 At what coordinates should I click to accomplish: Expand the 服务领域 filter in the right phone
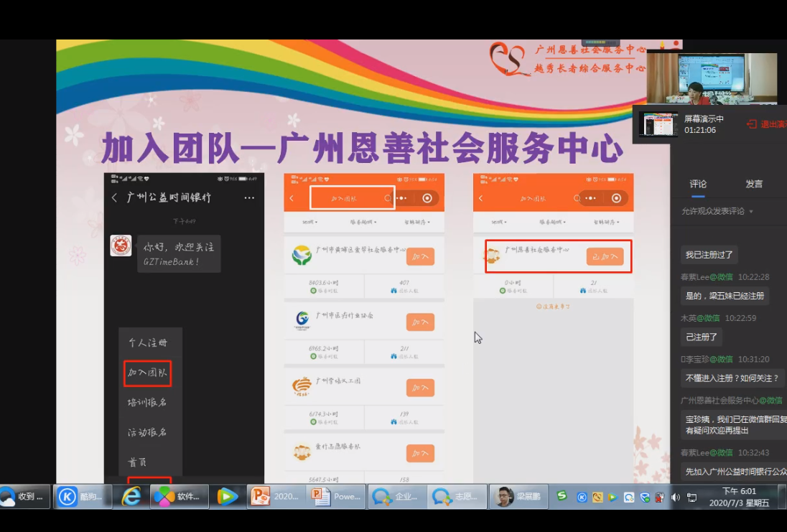pos(552,222)
